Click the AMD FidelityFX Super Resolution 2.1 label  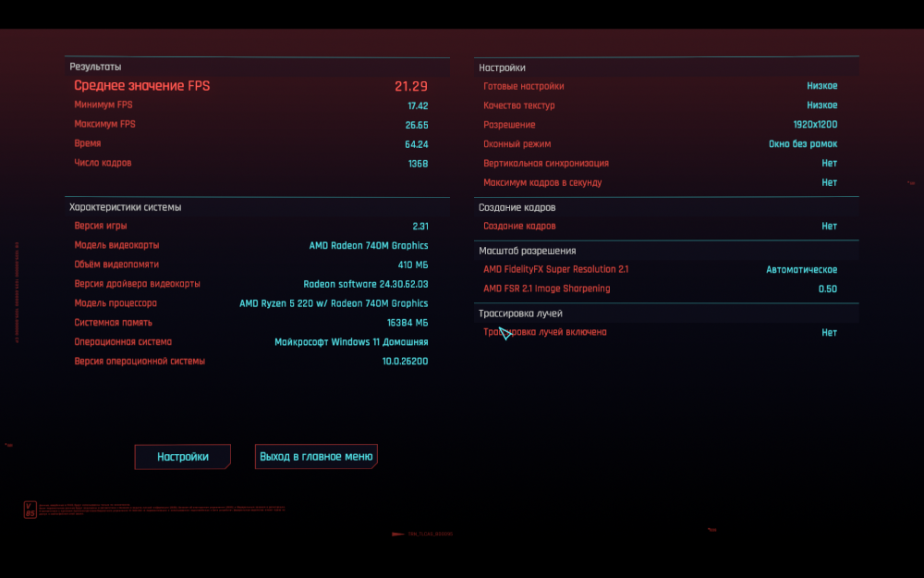pyautogui.click(x=555, y=269)
